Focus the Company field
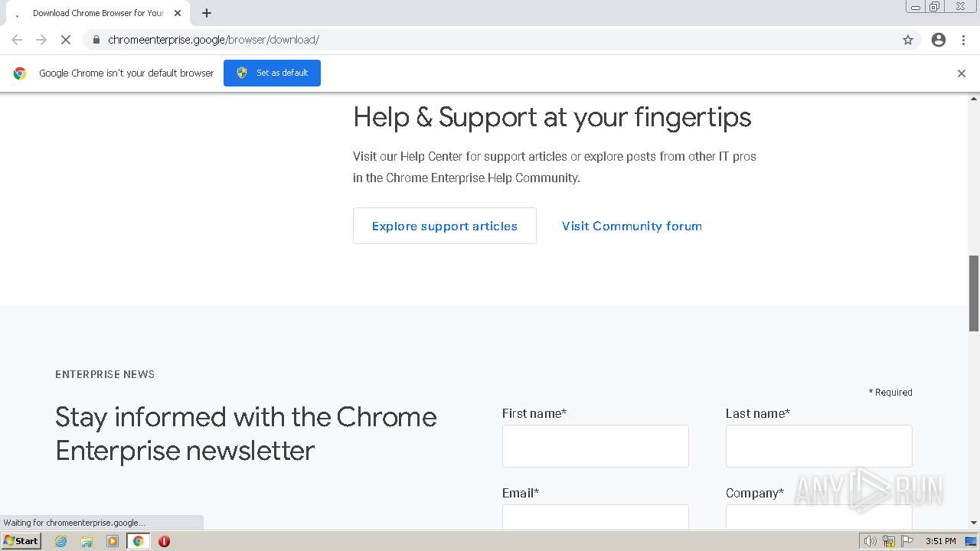This screenshot has height=551, width=980. [x=819, y=517]
